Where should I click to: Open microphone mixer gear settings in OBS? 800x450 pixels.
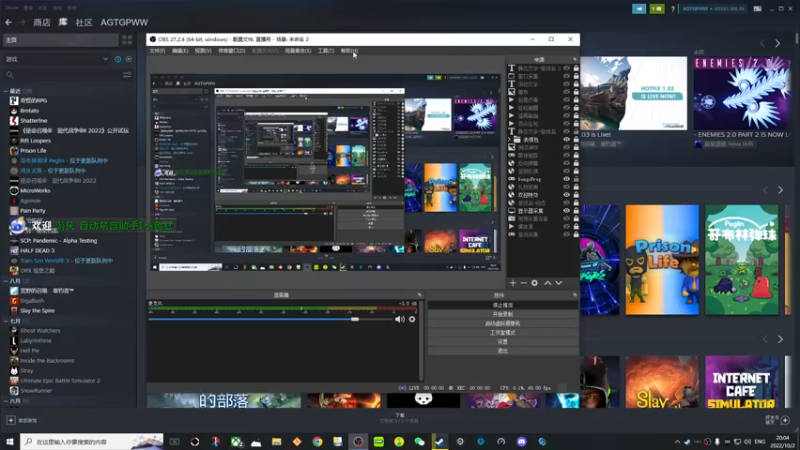pos(412,319)
